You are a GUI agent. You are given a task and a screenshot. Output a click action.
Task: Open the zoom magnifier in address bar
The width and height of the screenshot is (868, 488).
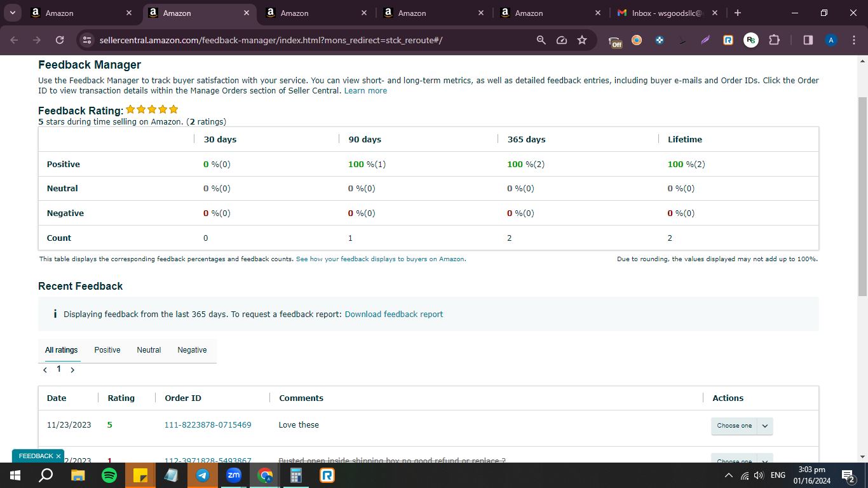click(x=541, y=40)
